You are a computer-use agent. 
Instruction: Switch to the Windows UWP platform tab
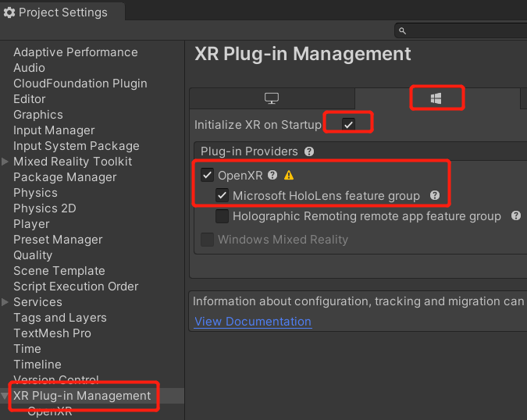[437, 98]
